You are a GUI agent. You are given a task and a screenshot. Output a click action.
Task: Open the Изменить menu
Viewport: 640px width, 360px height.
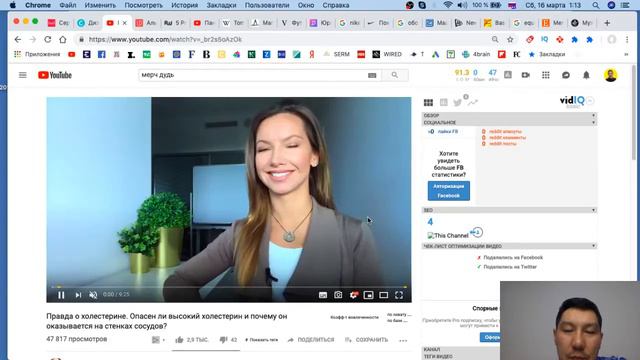point(100,5)
